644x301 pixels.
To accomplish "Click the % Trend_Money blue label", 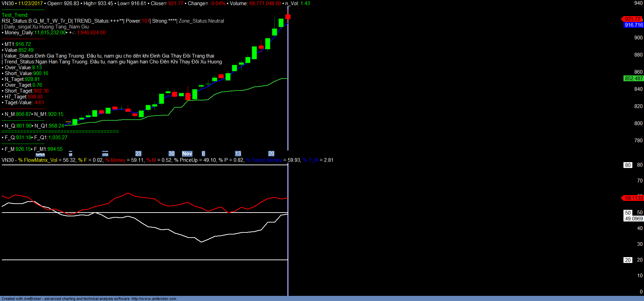I will pos(264,160).
